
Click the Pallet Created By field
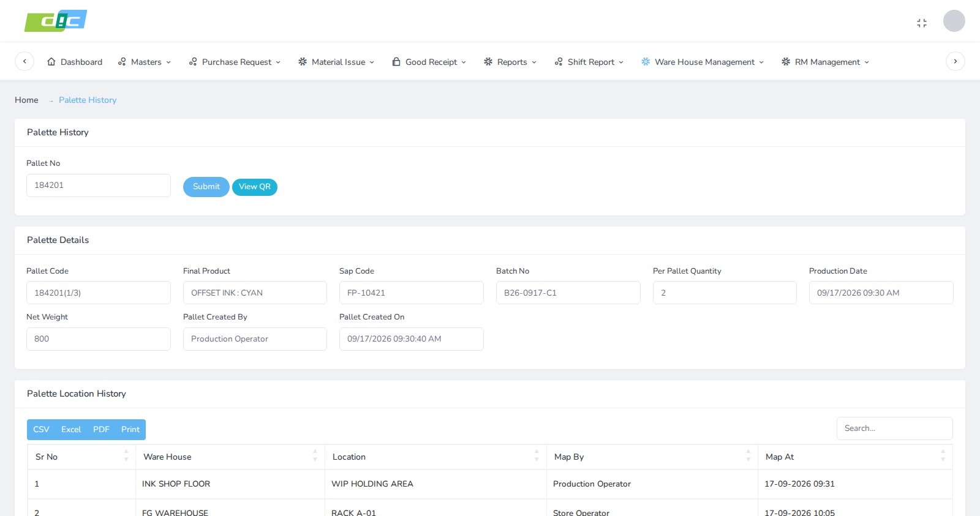tap(255, 339)
